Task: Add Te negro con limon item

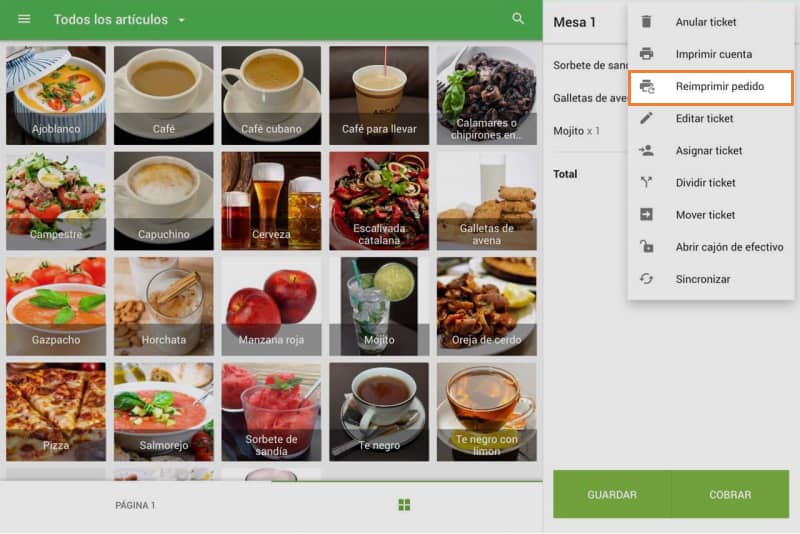Action: click(x=487, y=412)
